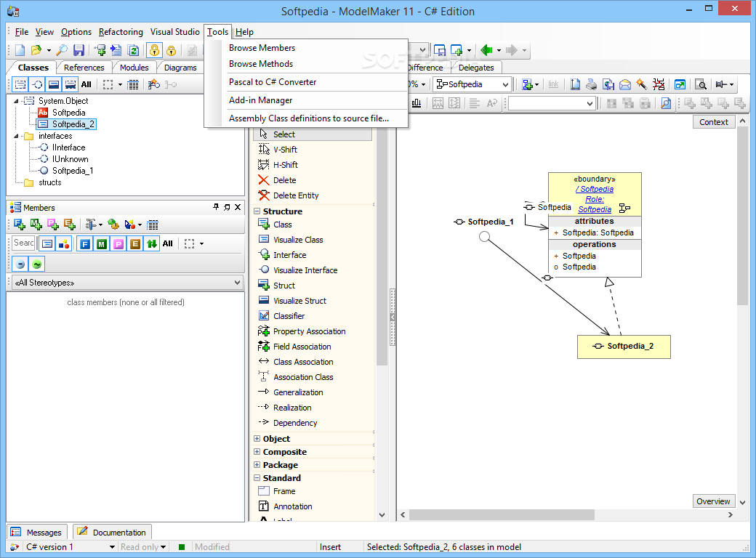Click the Save model floppy icon
Screen dimensions: 756x558
coord(79,50)
